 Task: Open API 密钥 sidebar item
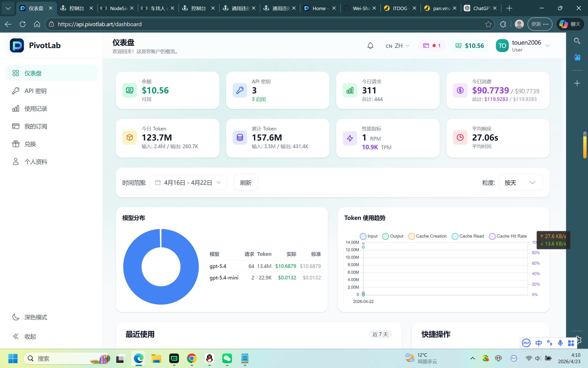point(51,91)
